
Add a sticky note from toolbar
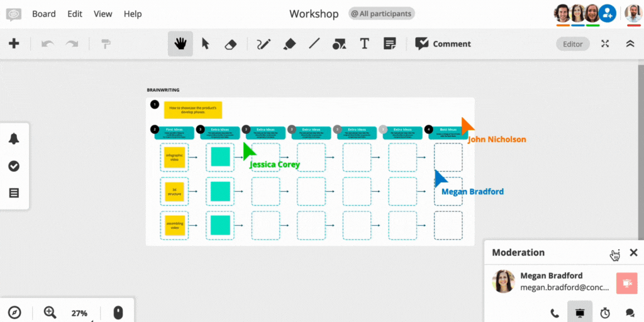point(389,44)
